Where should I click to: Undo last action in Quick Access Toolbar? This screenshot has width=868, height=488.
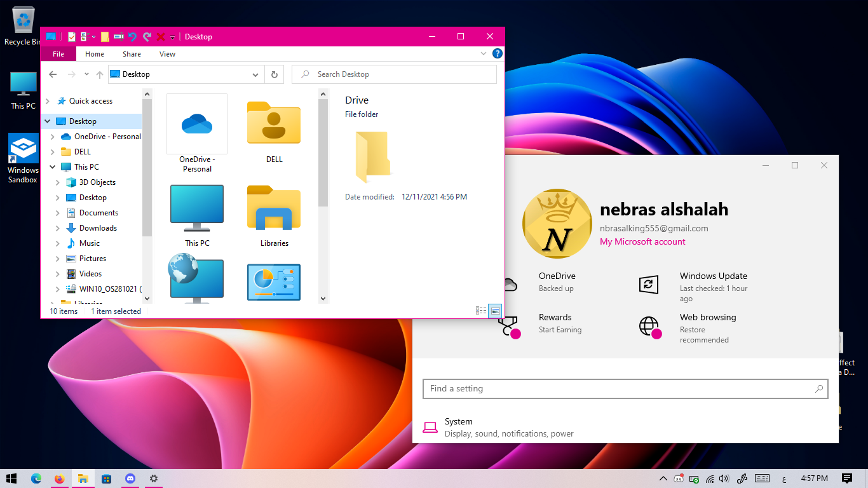tap(132, 36)
